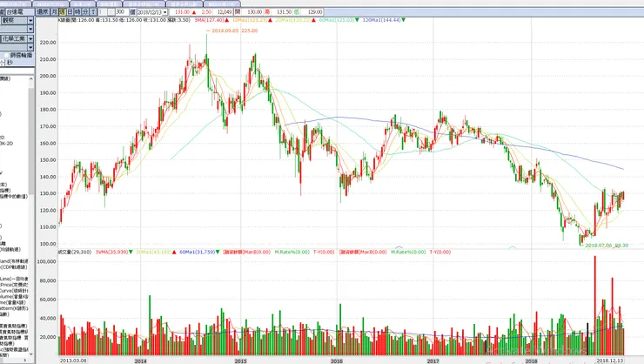Open the 觀察 dropdown arrow
This screenshot has height=364, width=644.
(30, 20)
